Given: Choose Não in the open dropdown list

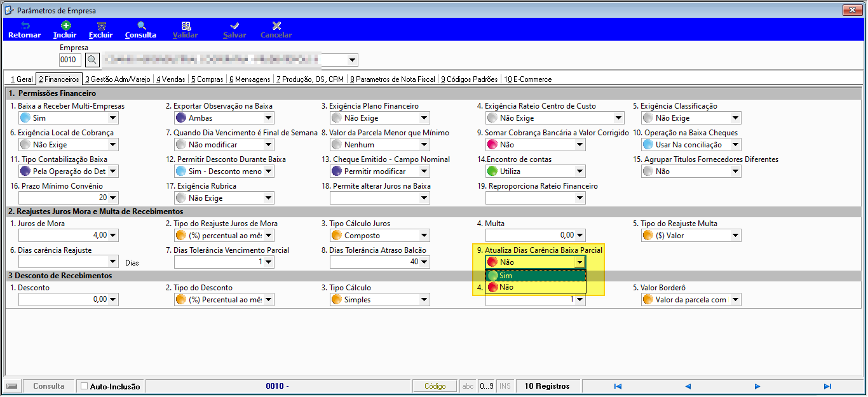Looking at the screenshot, I should 535,287.
